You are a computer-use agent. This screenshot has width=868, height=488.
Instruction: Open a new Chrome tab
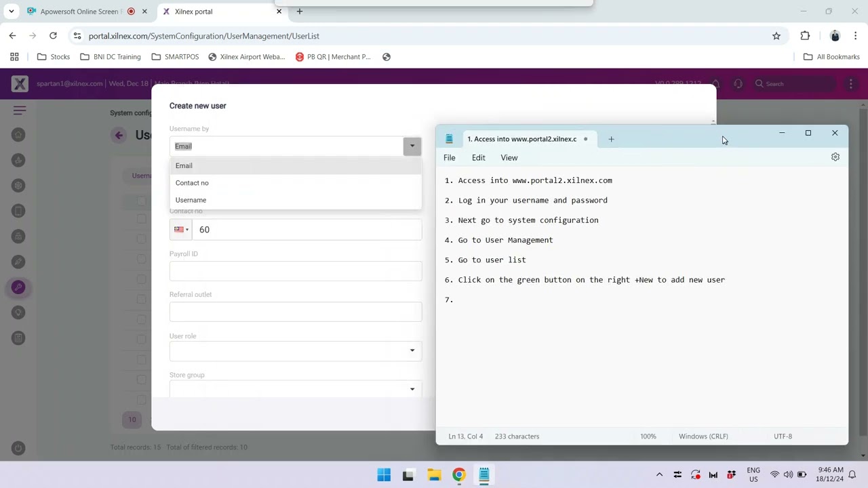(x=300, y=12)
